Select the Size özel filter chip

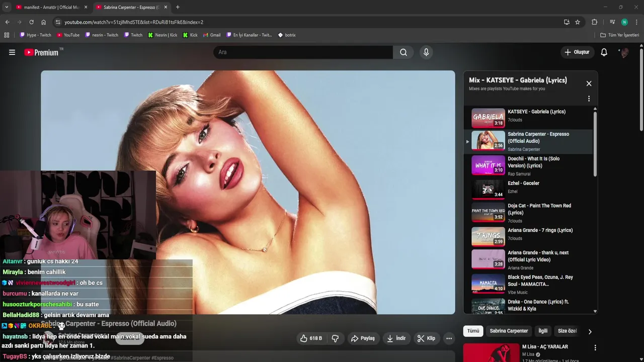(x=567, y=331)
